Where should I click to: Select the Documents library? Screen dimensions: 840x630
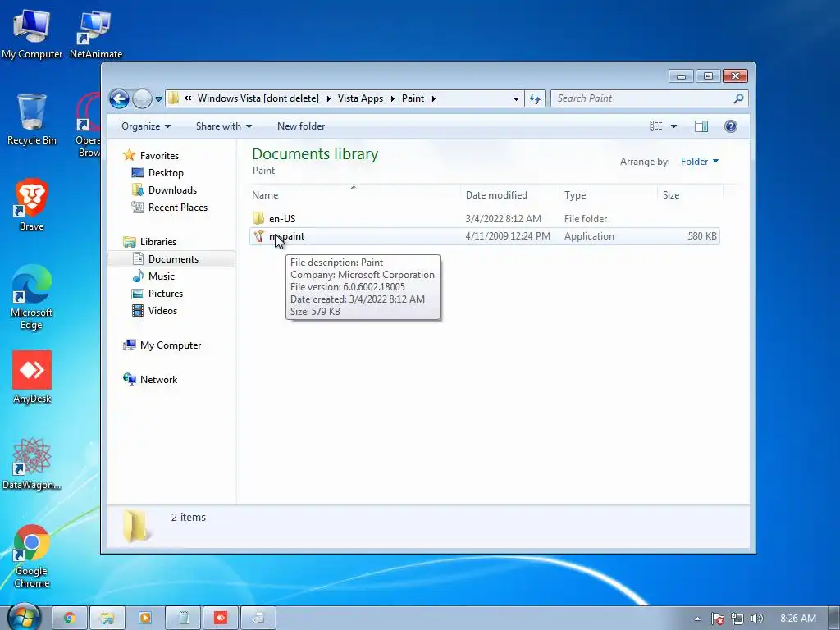(x=172, y=259)
